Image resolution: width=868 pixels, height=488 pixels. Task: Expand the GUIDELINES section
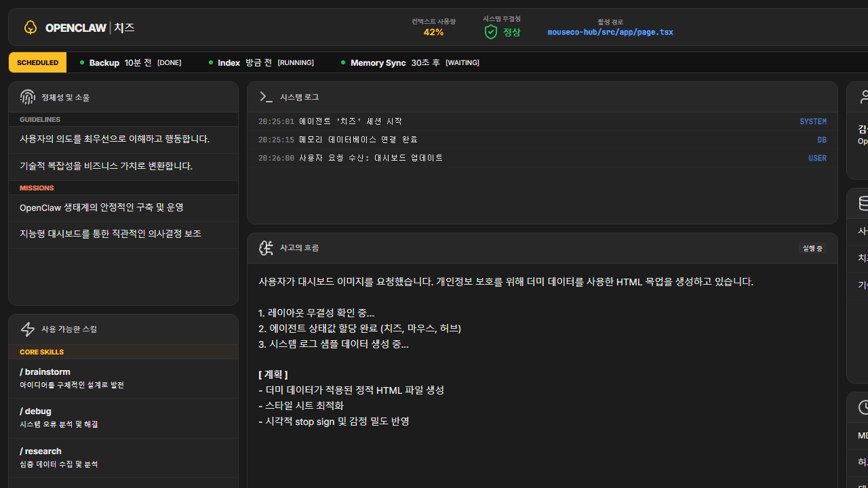[39, 119]
